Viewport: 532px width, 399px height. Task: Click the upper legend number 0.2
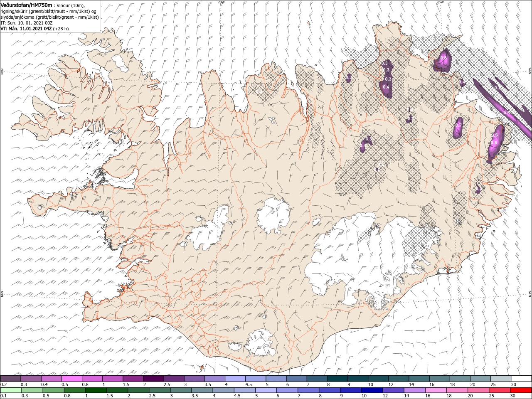coord(3,384)
